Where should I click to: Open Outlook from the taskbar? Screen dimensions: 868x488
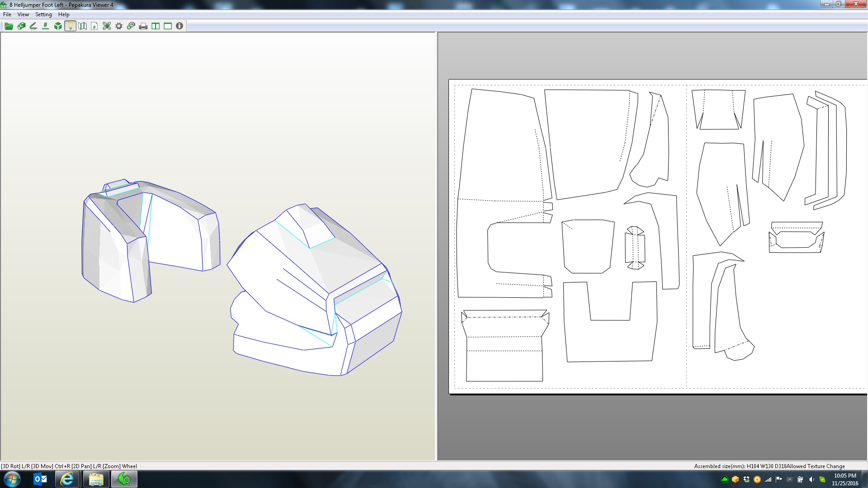pyautogui.click(x=41, y=479)
